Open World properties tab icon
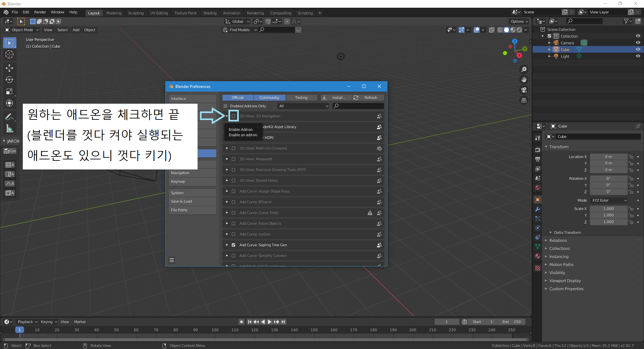Viewport: 644px width, 349px height. point(538,188)
